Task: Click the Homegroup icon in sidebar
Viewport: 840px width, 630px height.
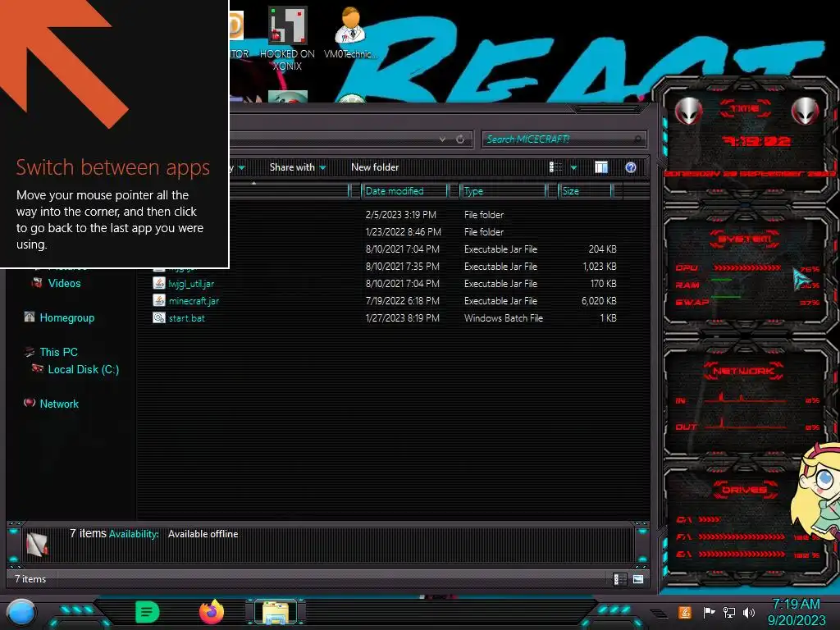Action: pyautogui.click(x=29, y=317)
